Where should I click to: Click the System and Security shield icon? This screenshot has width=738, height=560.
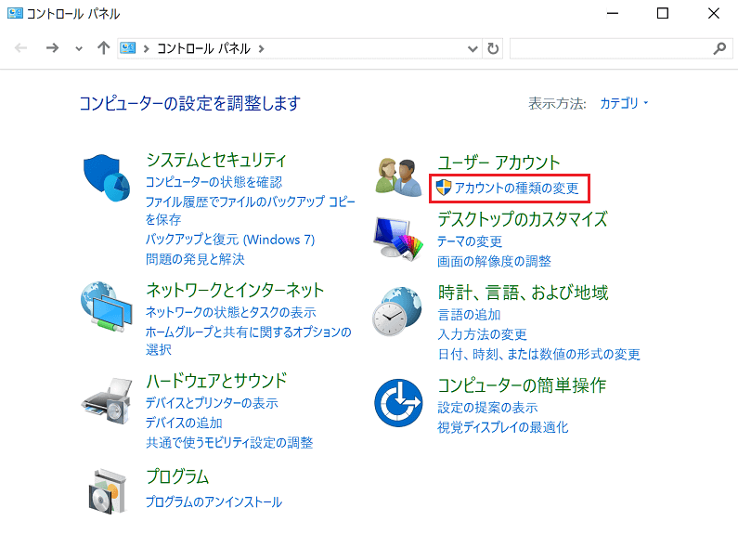(107, 178)
